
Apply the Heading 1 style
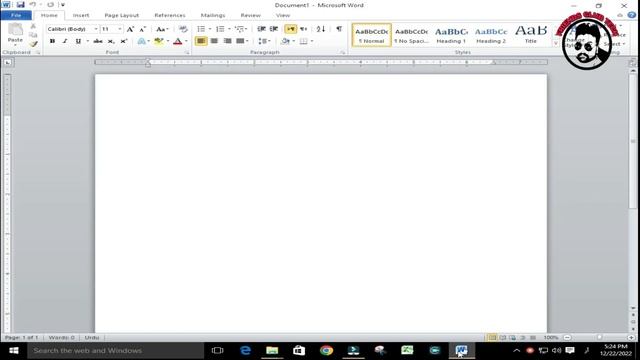pos(451,35)
